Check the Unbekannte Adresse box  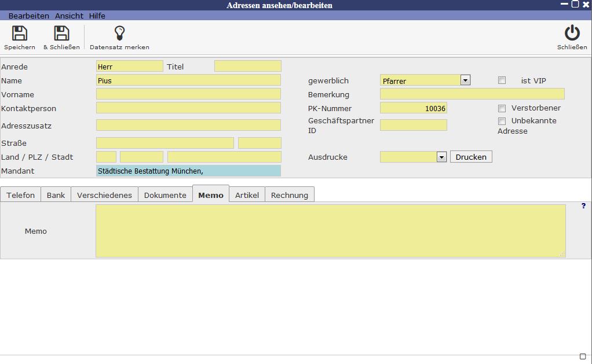502,121
